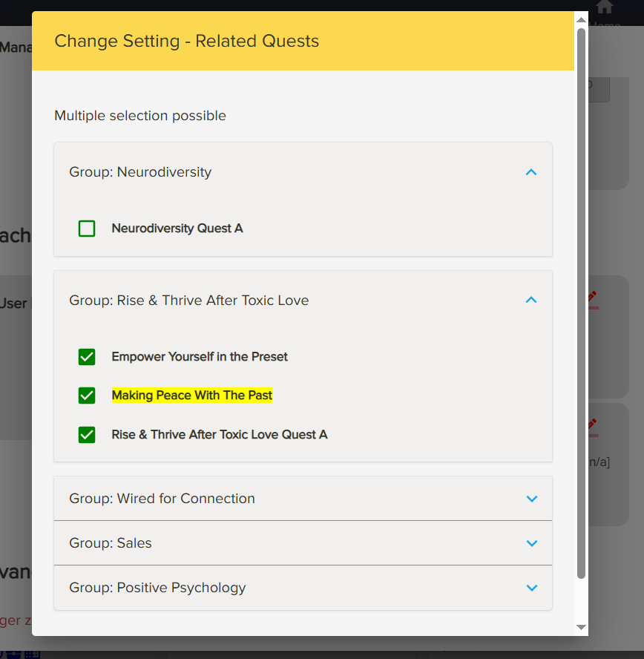Click the 'Neurodiversity Quest A' label text
Viewport: 644px width, 659px height.
point(177,229)
